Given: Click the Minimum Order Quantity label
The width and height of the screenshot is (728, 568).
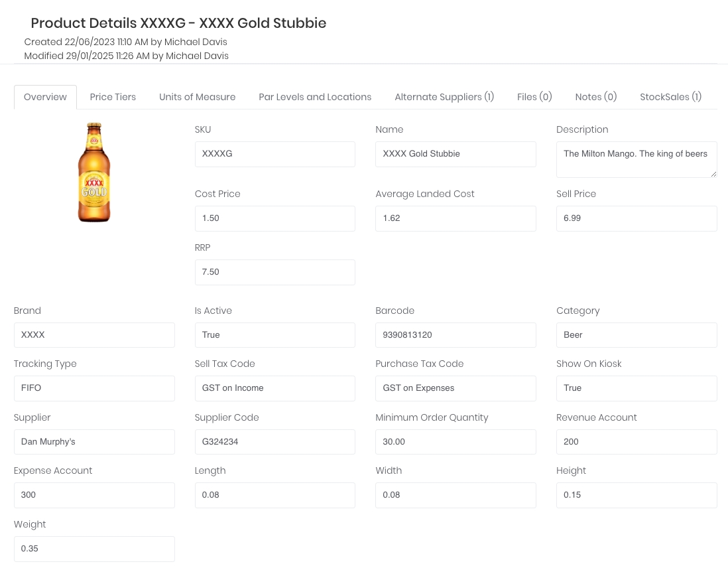Looking at the screenshot, I should click(x=432, y=417).
